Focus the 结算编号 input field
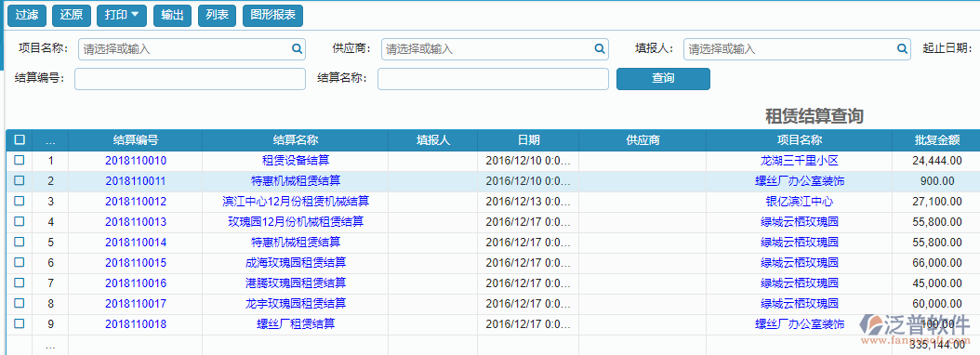This screenshot has width=980, height=355. coord(190,79)
